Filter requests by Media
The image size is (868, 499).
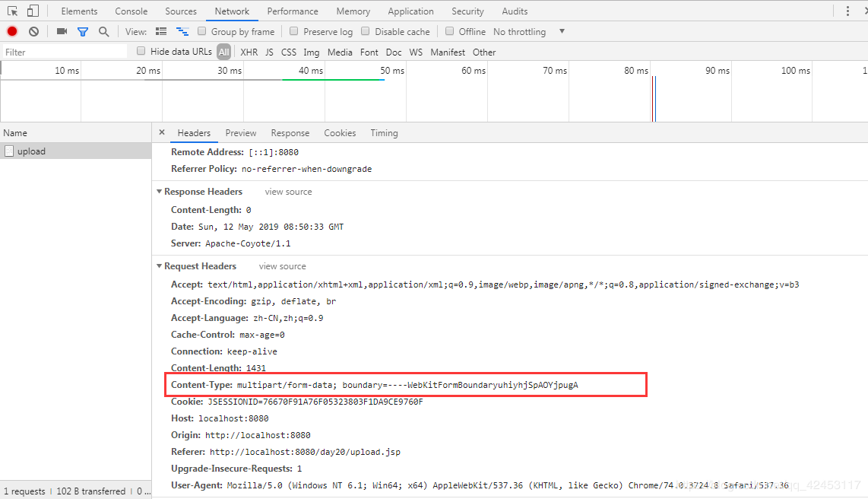pos(340,52)
